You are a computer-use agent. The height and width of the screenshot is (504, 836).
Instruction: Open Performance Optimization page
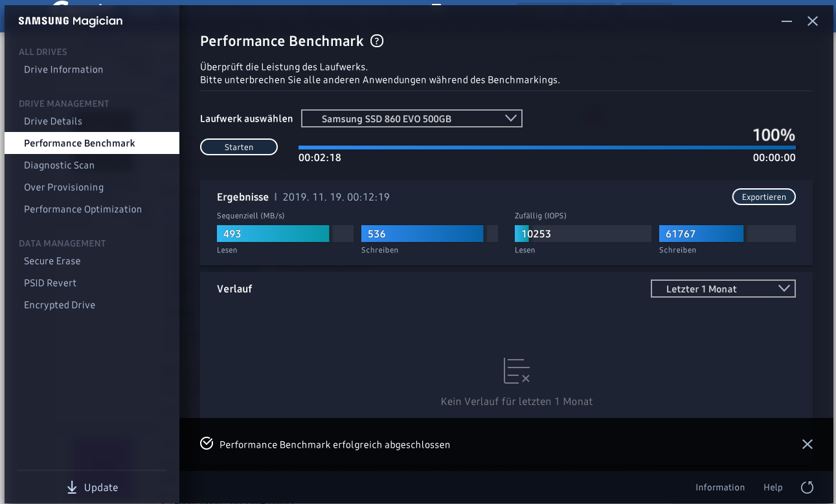(83, 209)
